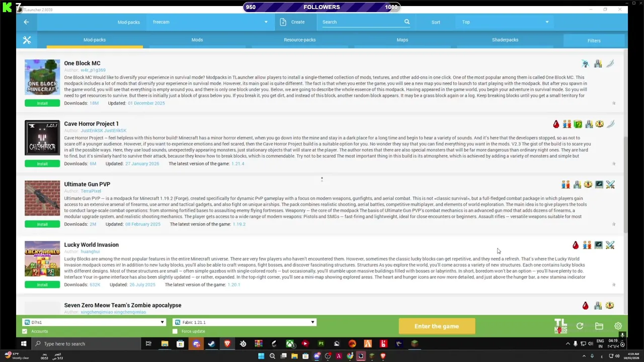Click the crossed swords icon for Lucky World Invasion

[610, 245]
